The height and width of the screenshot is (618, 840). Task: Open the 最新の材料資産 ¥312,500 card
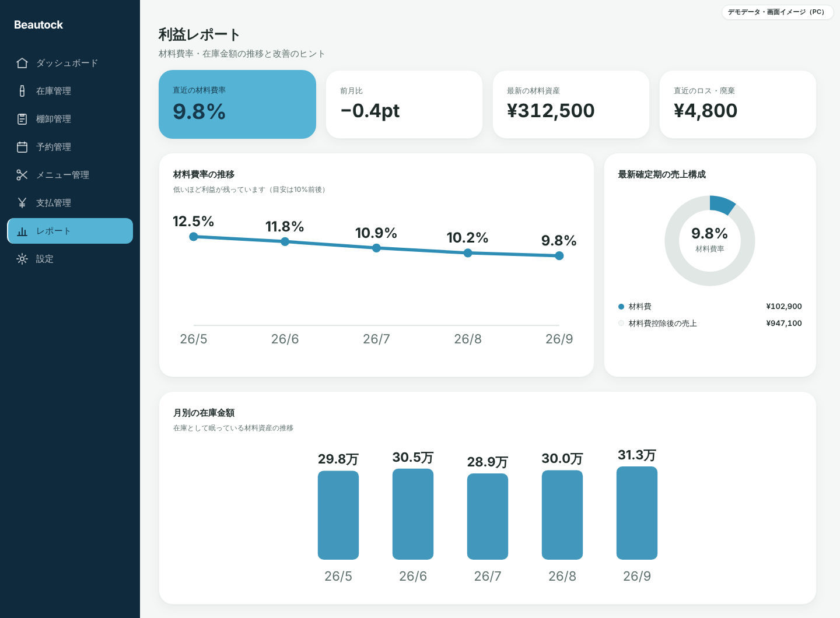[571, 104]
